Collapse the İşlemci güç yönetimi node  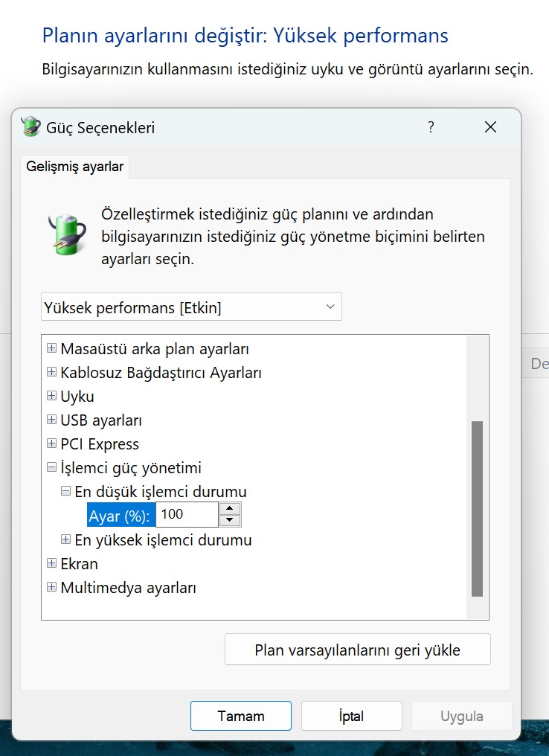coord(51,467)
